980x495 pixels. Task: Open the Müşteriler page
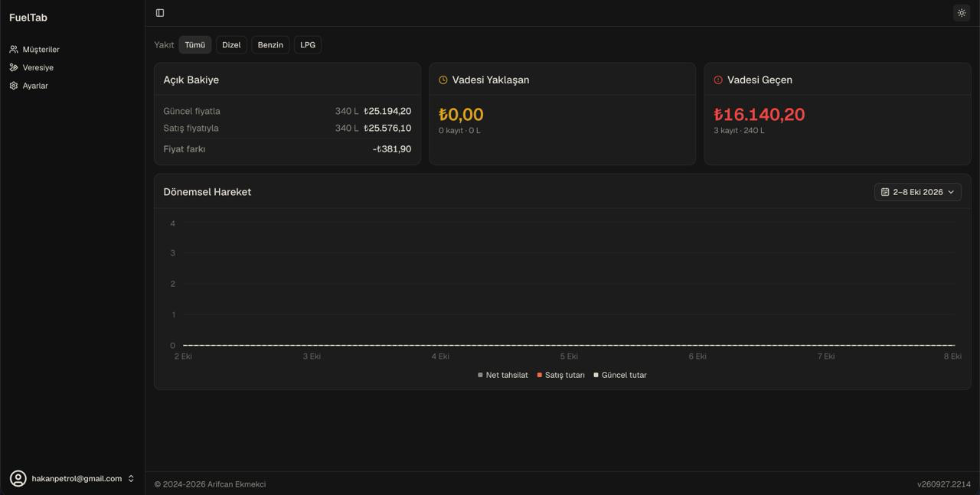72,49
